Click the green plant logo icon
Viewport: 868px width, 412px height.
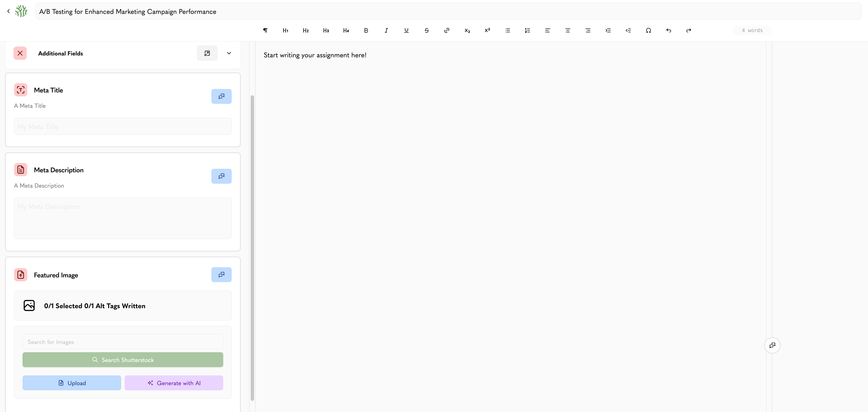pos(21,11)
